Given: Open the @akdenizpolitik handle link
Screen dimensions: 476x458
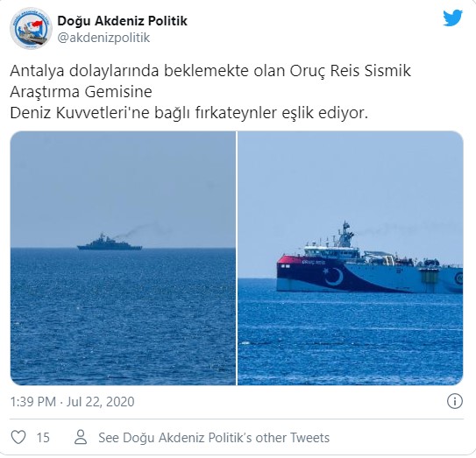Looking at the screenshot, I should 103,38.
